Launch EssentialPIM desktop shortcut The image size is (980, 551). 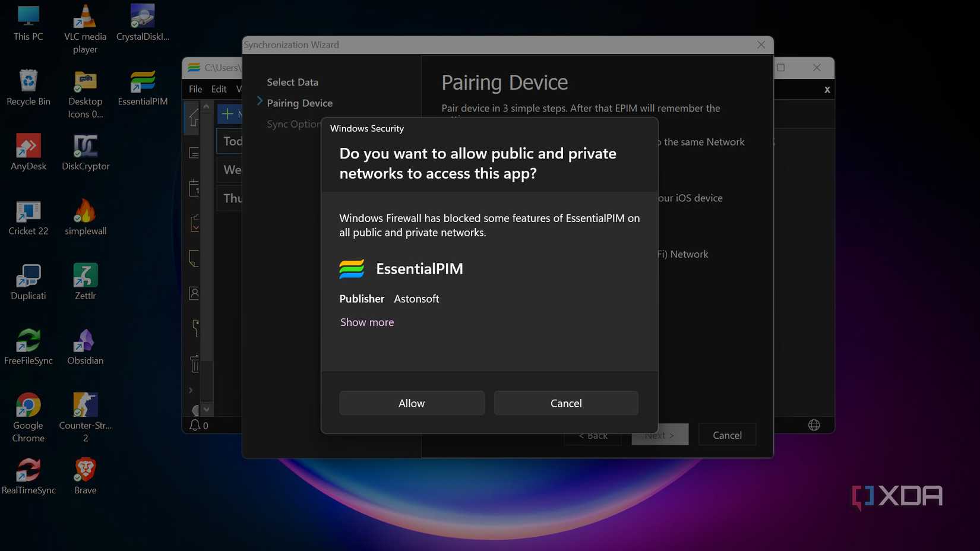143,88
